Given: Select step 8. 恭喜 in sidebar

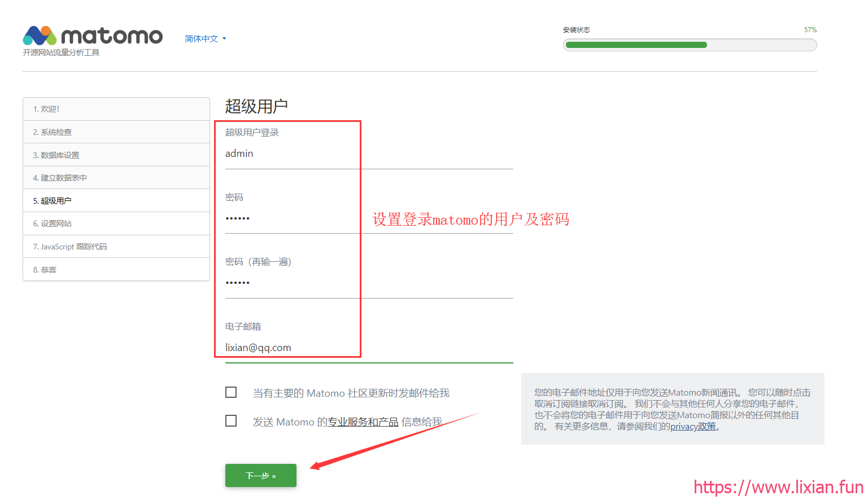Looking at the screenshot, I should pyautogui.click(x=116, y=270).
